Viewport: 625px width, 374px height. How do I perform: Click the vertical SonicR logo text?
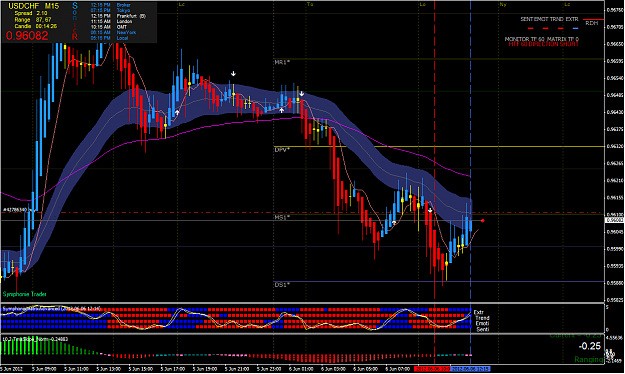pyautogui.click(x=75, y=21)
